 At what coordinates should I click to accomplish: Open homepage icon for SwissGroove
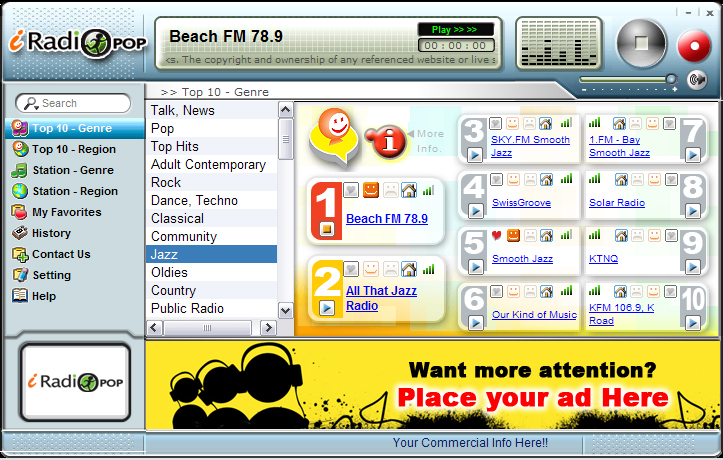[x=546, y=179]
